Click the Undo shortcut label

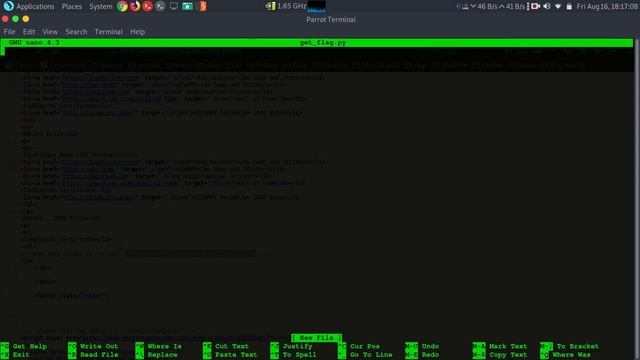[430, 346]
